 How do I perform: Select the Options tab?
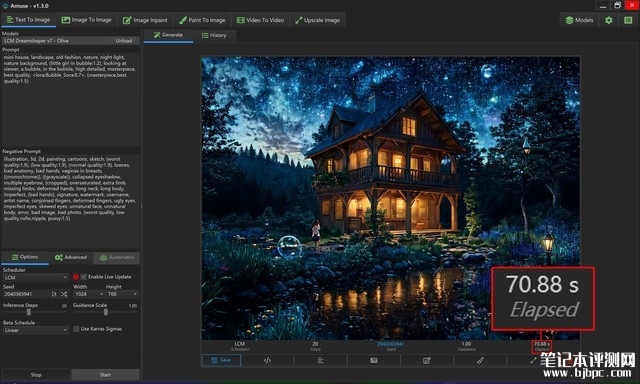pyautogui.click(x=25, y=257)
